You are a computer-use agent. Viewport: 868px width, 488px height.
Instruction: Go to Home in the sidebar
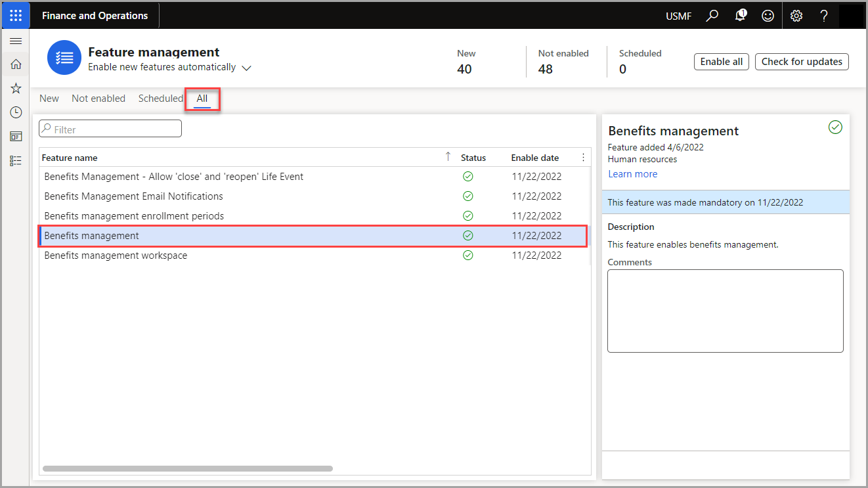click(x=16, y=64)
